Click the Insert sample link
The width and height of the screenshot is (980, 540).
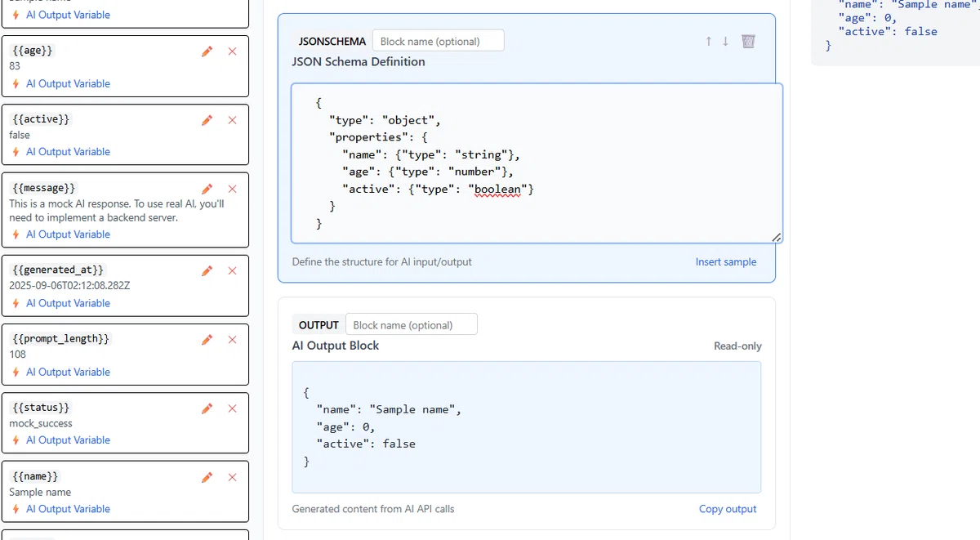pos(726,261)
